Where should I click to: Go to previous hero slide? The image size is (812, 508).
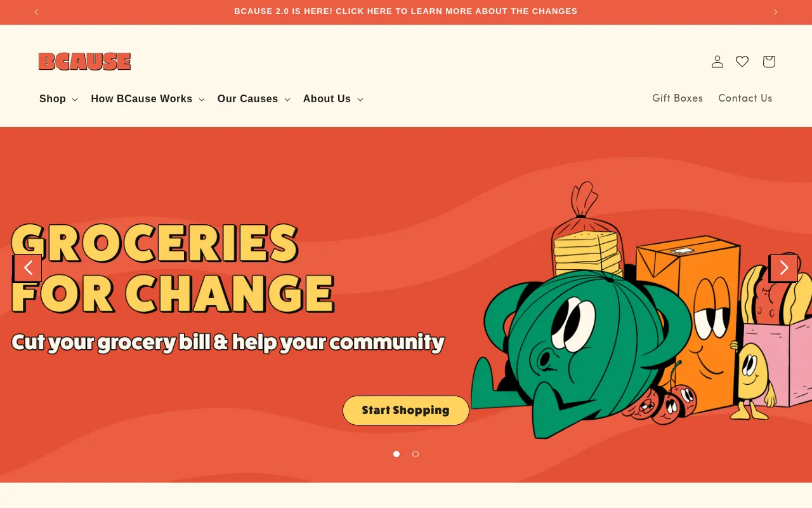[27, 268]
